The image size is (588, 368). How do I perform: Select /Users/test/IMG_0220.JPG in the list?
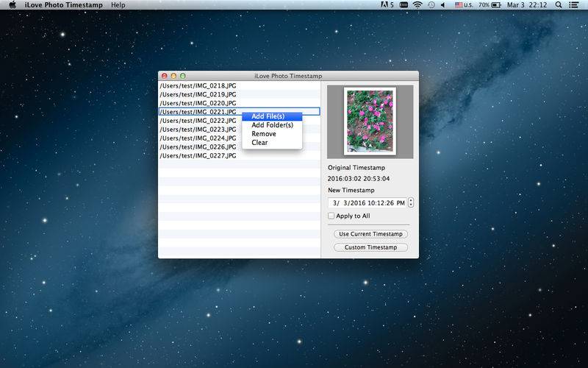coord(240,103)
